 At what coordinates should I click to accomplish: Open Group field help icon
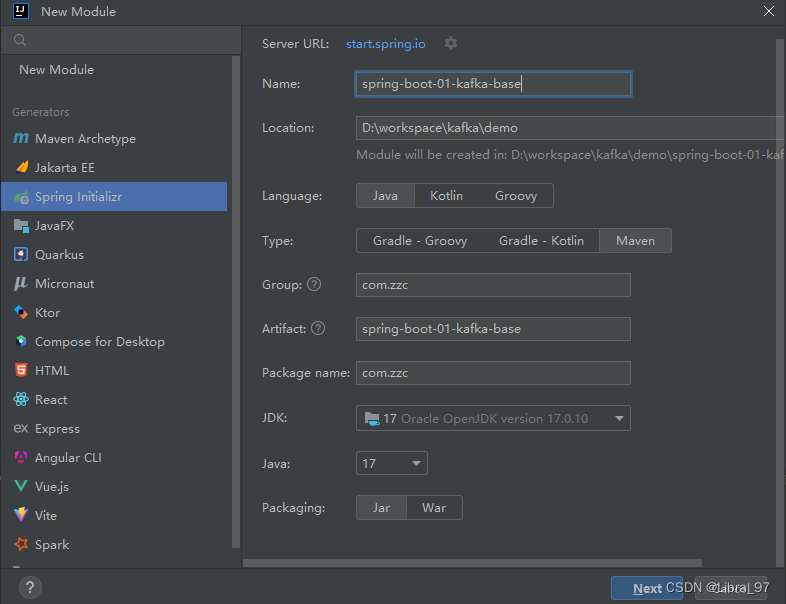314,285
